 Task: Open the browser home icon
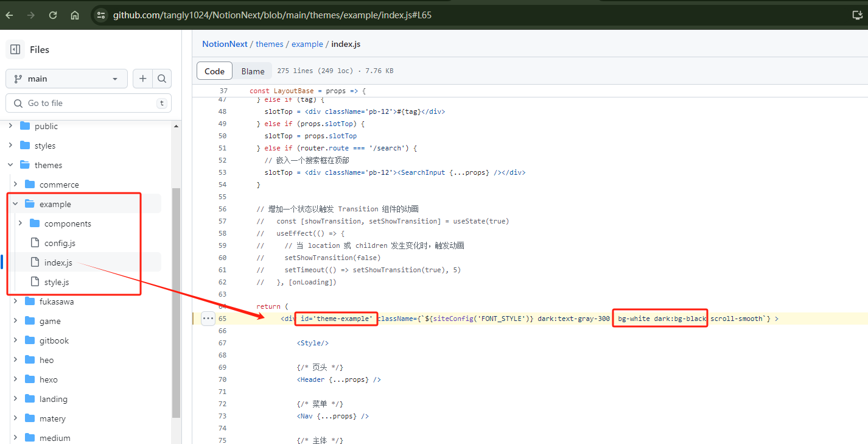click(x=75, y=15)
